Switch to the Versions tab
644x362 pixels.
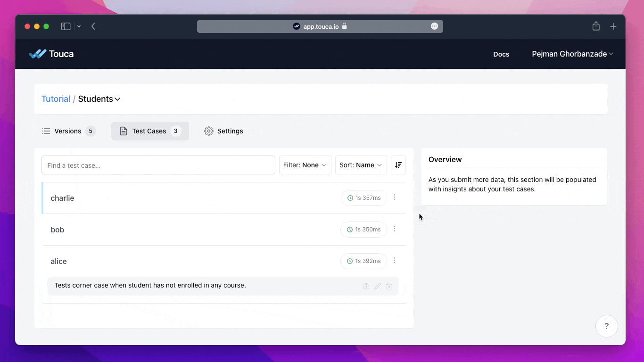click(69, 131)
